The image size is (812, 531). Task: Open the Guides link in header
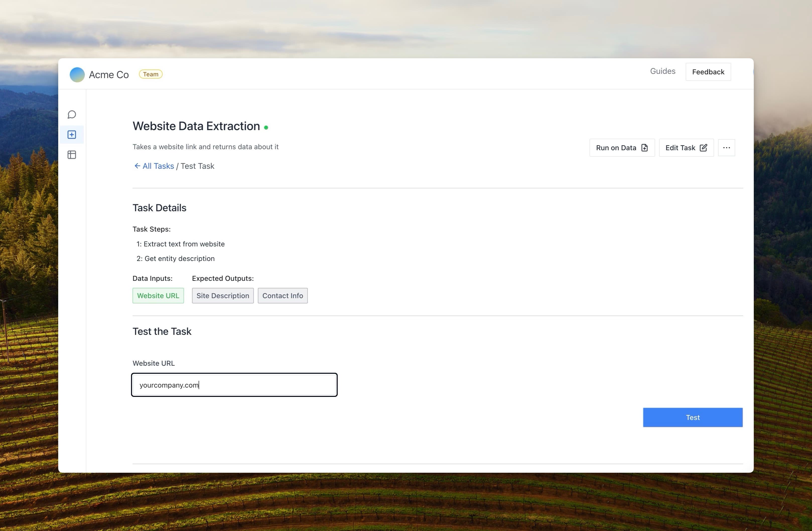point(662,71)
